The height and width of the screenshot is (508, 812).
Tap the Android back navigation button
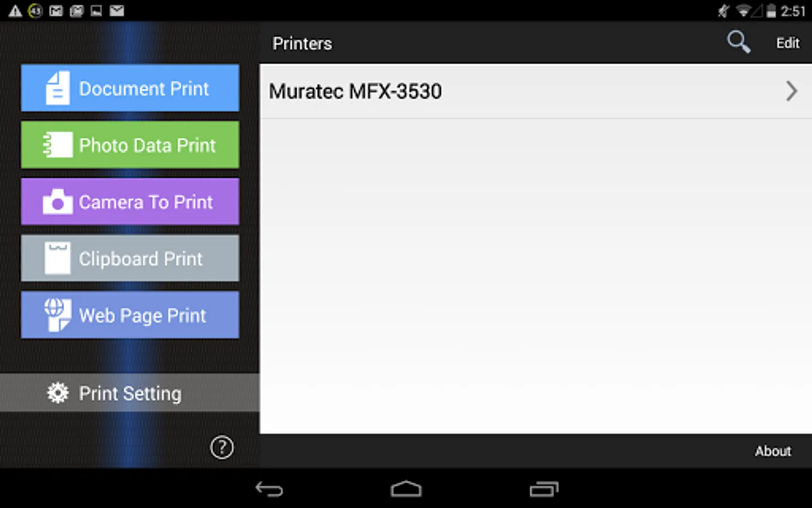click(269, 489)
